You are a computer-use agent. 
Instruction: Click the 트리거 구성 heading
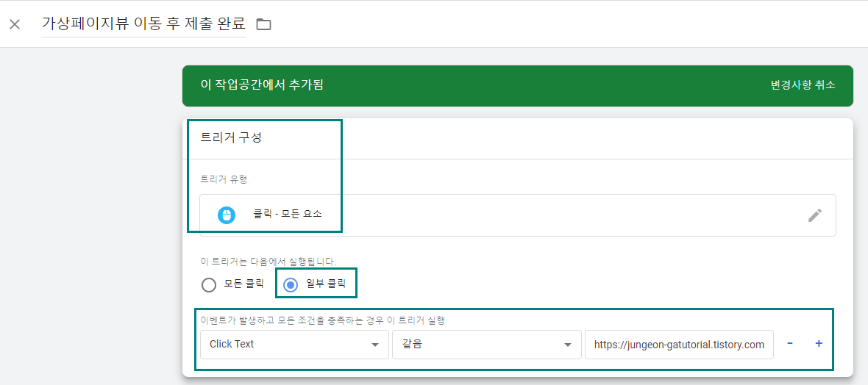(231, 137)
